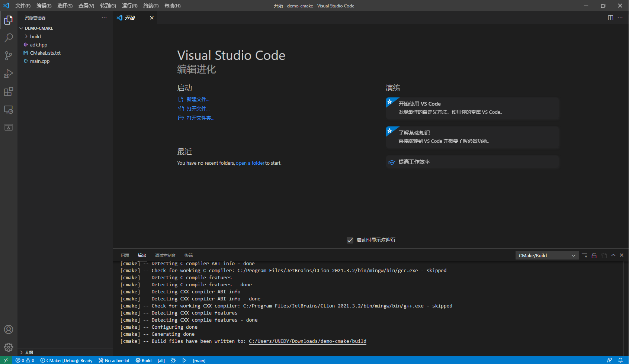
Task: Open the CMake view in activity bar
Action: (x=9, y=127)
